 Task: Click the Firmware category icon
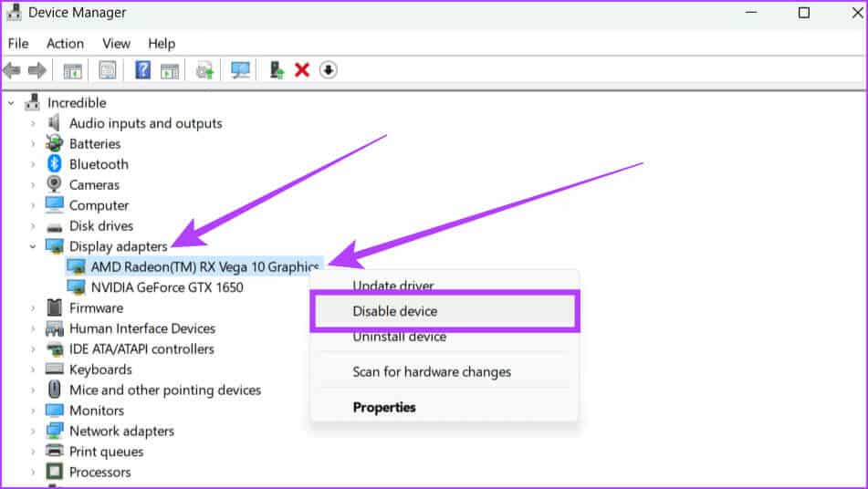[x=54, y=307]
